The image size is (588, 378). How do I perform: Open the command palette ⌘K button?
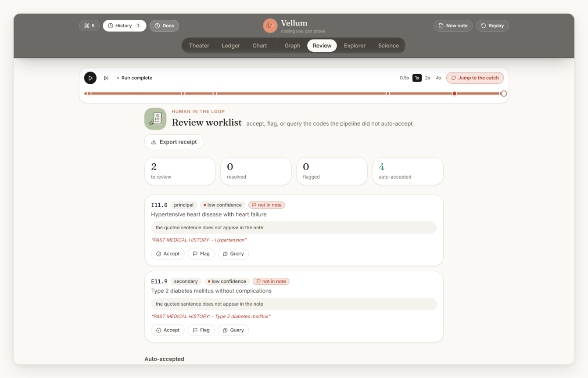tap(90, 25)
